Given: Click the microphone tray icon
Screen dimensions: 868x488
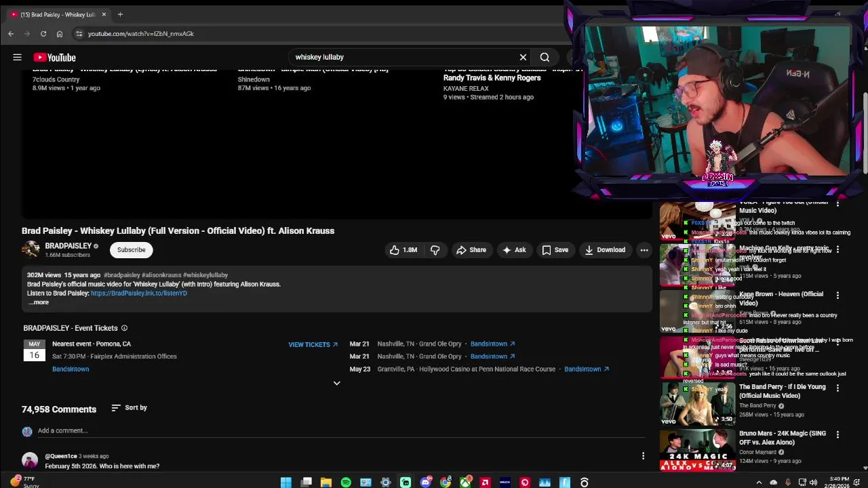Looking at the screenshot, I should (x=787, y=483).
